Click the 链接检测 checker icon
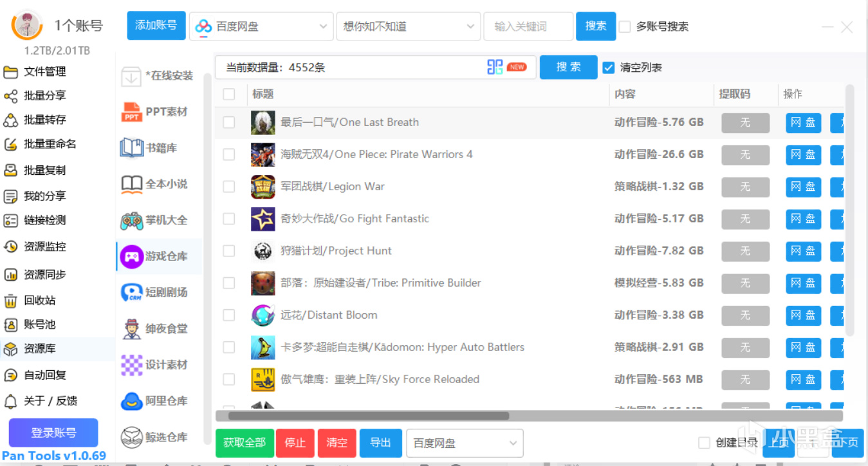This screenshot has width=868, height=466. pyautogui.click(x=10, y=220)
